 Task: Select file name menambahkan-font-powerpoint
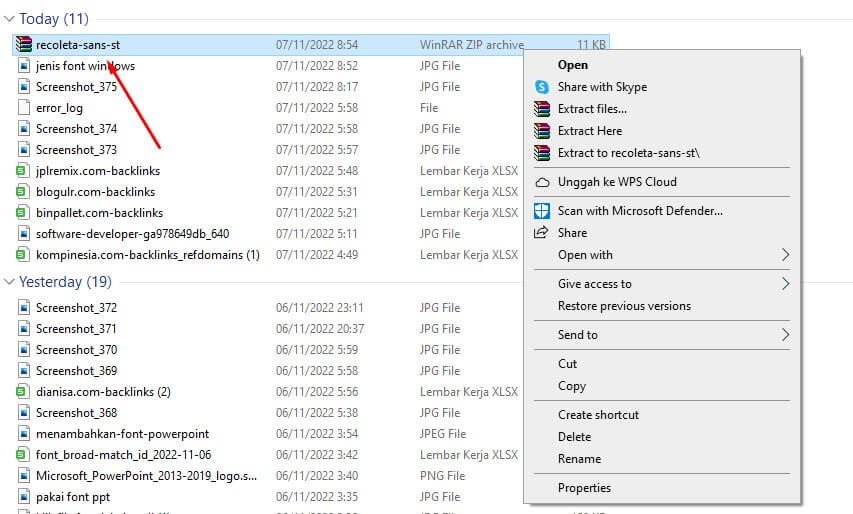[122, 434]
